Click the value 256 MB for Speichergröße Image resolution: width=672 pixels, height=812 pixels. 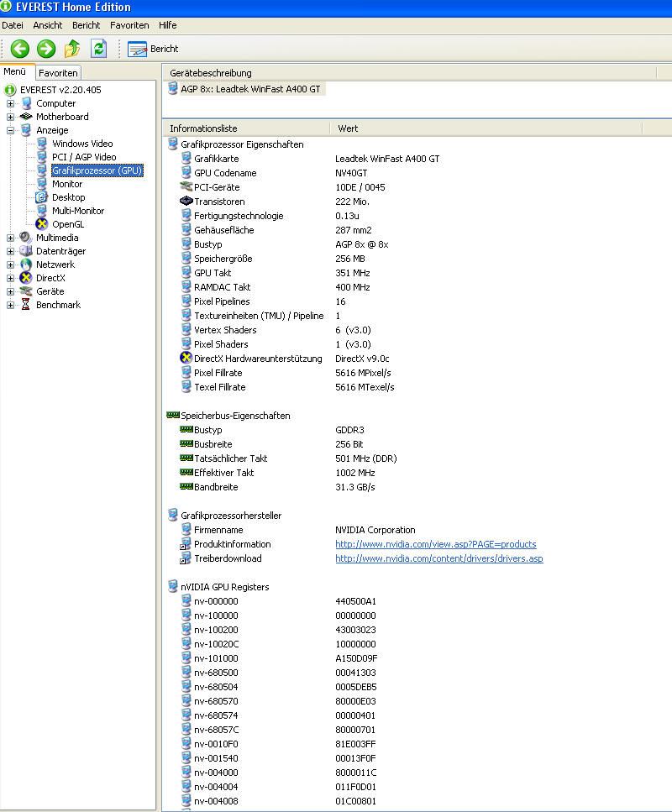point(350,259)
